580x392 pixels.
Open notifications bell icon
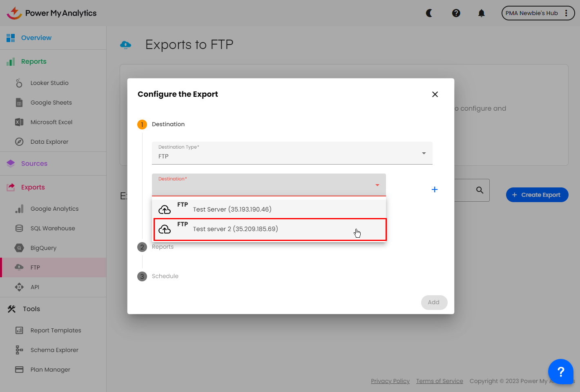[x=481, y=13]
